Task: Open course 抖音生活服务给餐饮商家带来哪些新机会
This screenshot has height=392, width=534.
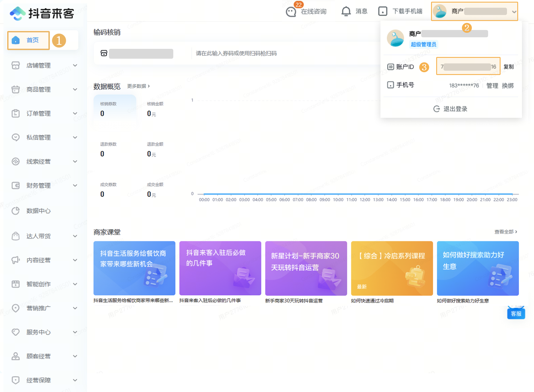Action: [134, 268]
